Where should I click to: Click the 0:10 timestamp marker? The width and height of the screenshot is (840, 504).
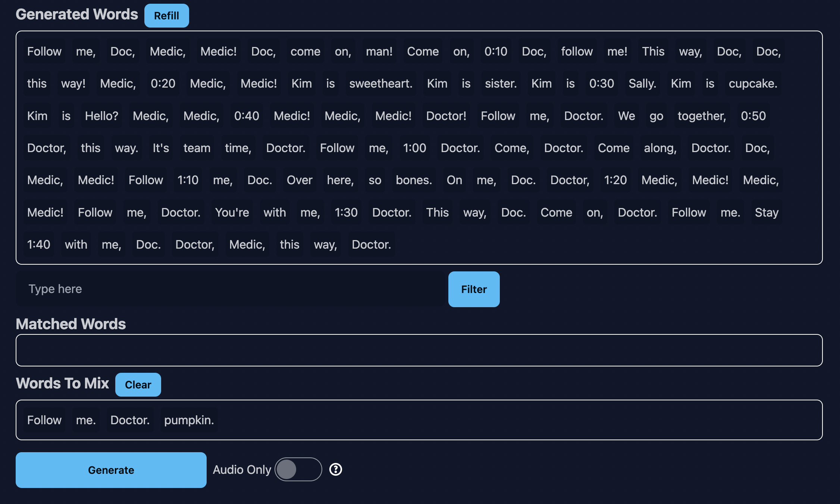coord(495,51)
